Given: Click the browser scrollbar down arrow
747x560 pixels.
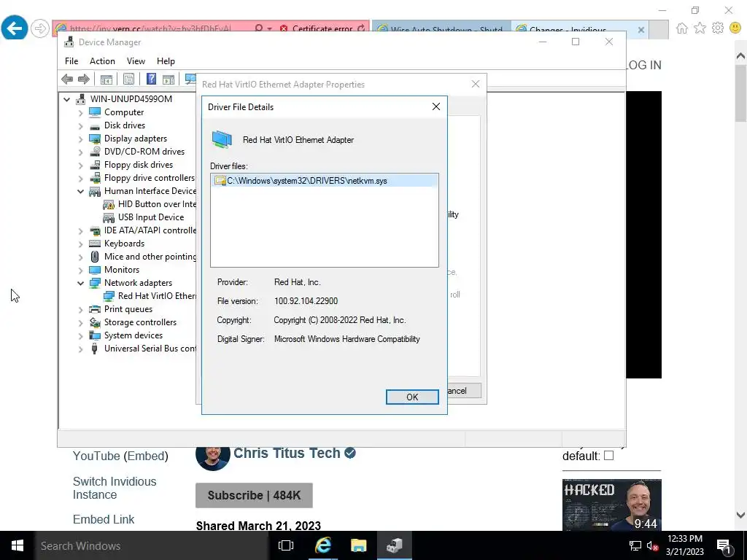Looking at the screenshot, I should click(x=740, y=515).
